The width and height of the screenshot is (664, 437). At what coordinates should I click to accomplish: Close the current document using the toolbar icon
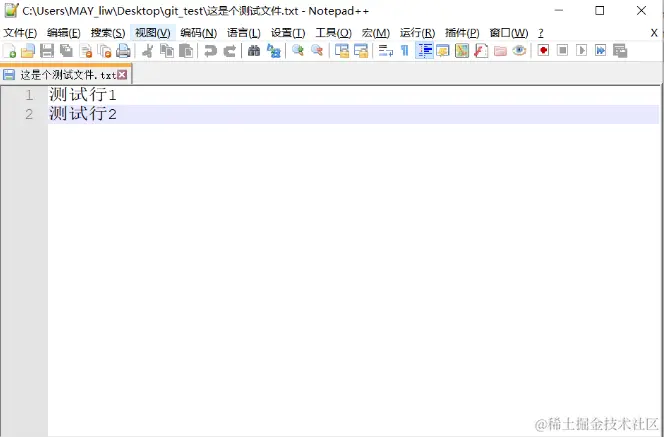coord(85,51)
